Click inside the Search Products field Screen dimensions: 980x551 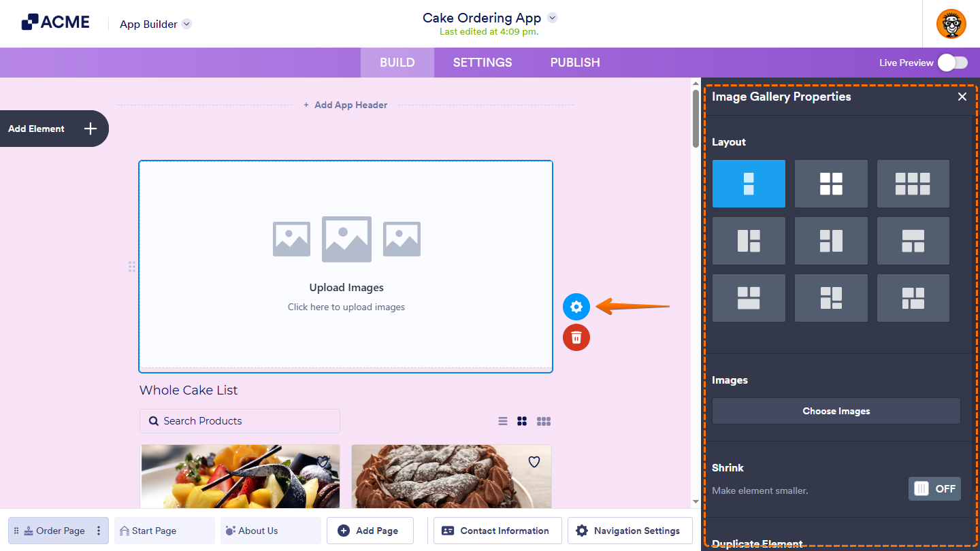240,421
